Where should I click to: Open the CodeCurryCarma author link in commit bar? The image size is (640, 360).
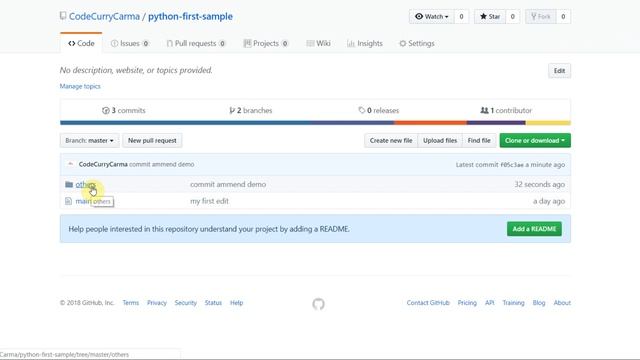tap(103, 164)
